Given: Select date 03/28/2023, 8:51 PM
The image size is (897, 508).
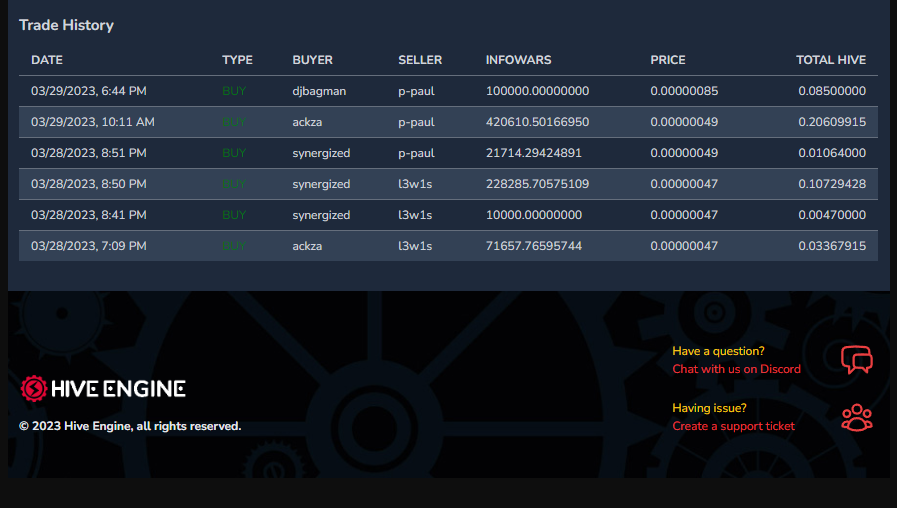Looking at the screenshot, I should pyautogui.click(x=89, y=153).
